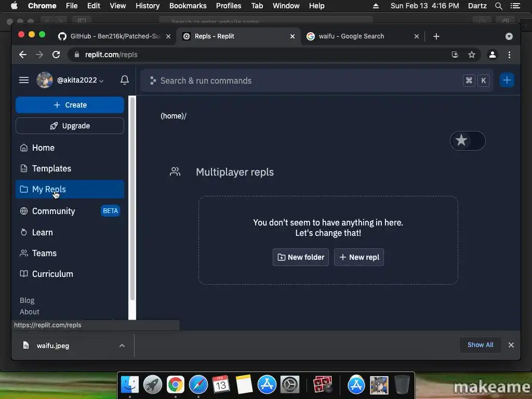532x399 pixels.
Task: Open Teams in sidebar
Action: [70, 253]
